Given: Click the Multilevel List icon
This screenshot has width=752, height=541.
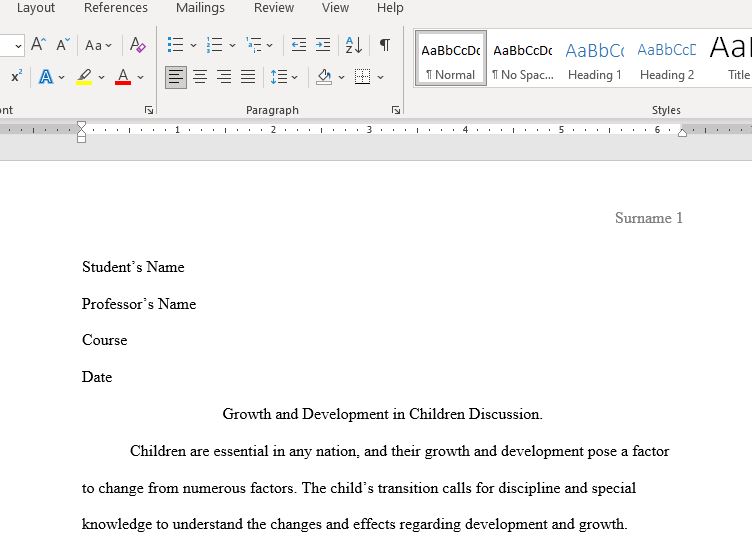Looking at the screenshot, I should click(x=253, y=45).
